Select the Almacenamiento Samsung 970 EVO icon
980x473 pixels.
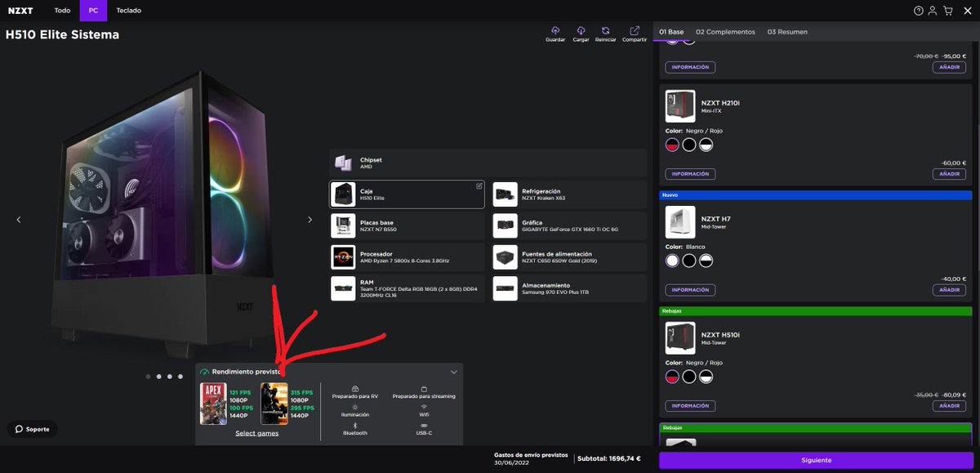click(506, 288)
